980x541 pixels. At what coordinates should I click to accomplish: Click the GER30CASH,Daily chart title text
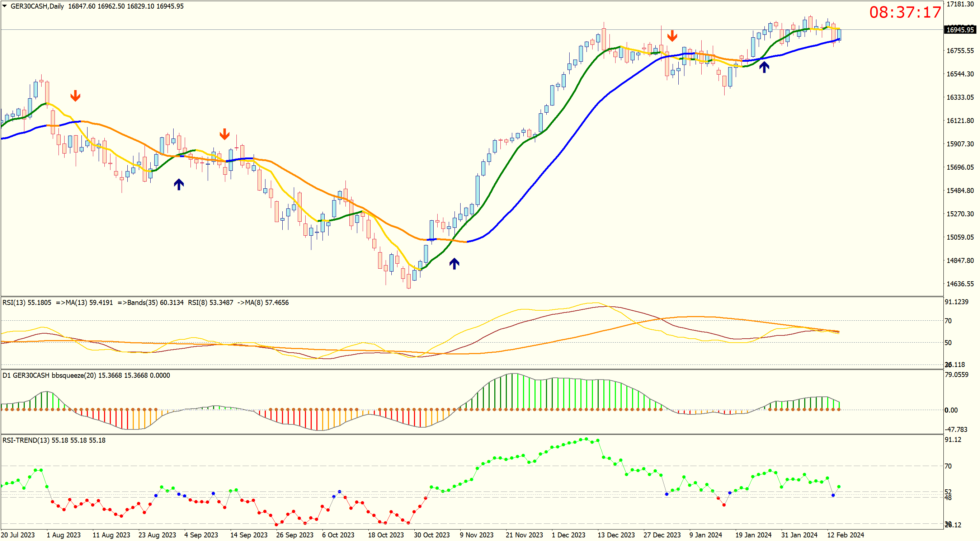click(x=37, y=6)
